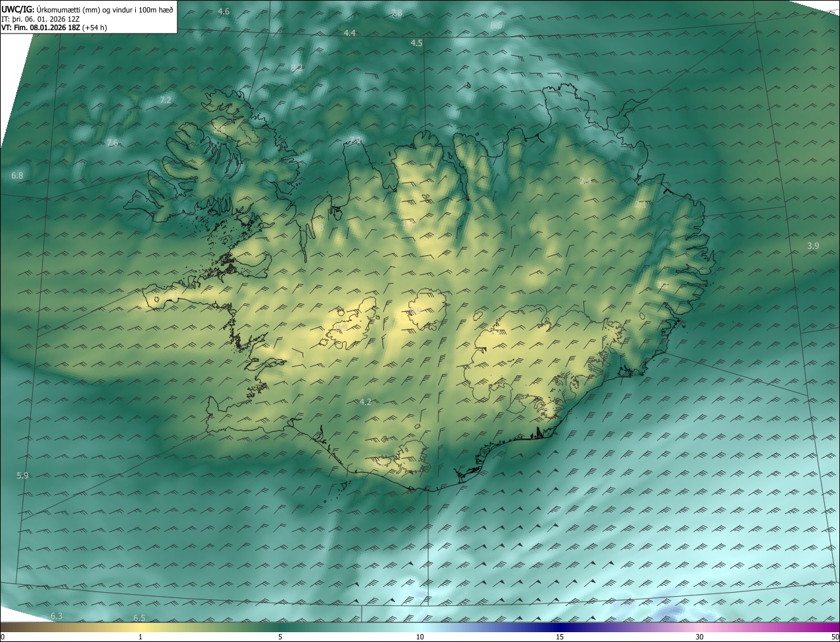This screenshot has width=840, height=642.
Task: Click the map value label 4.5
Action: [417, 43]
